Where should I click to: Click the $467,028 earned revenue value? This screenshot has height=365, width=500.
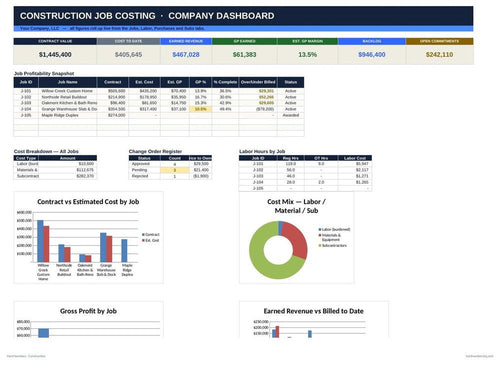[x=186, y=55]
